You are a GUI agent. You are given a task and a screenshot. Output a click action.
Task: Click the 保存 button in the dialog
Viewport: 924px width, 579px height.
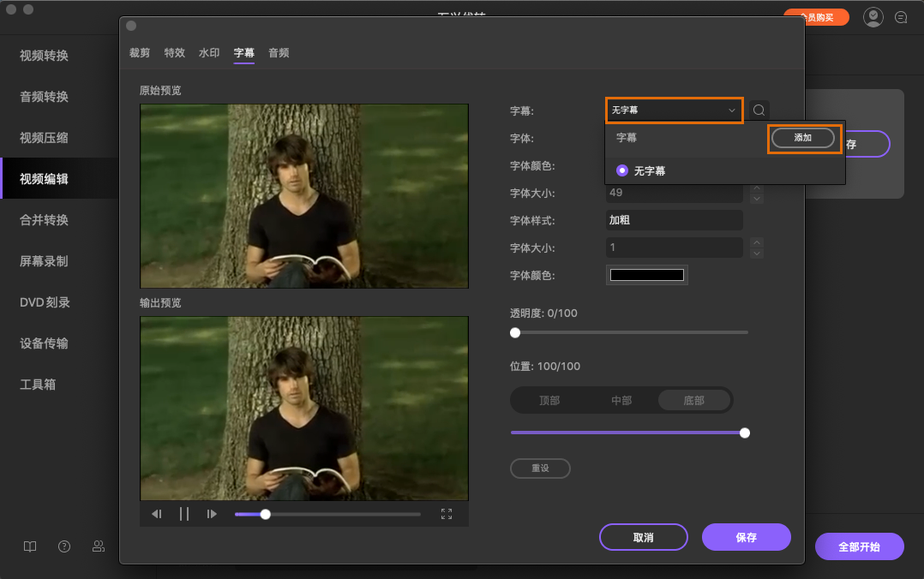point(746,537)
